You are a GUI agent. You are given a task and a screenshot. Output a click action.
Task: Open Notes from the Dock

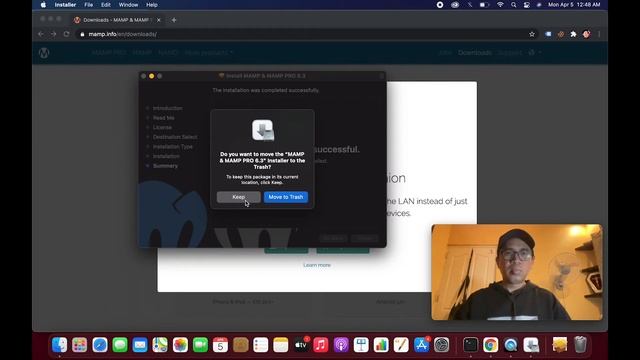[281, 345]
